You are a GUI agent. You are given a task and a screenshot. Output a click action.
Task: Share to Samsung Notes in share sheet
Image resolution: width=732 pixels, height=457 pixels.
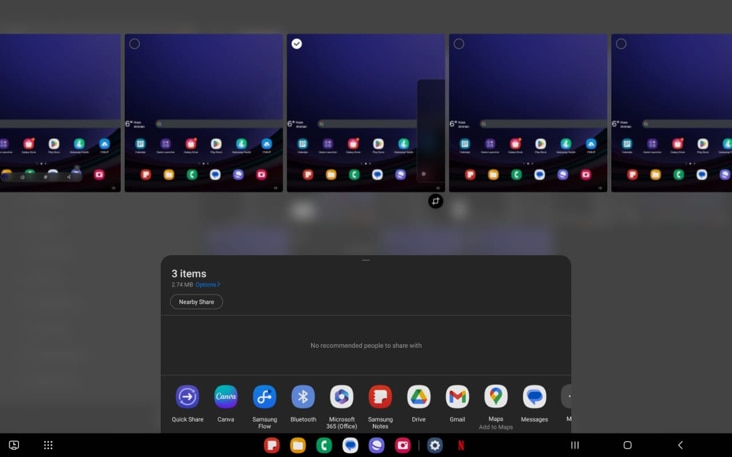click(380, 397)
